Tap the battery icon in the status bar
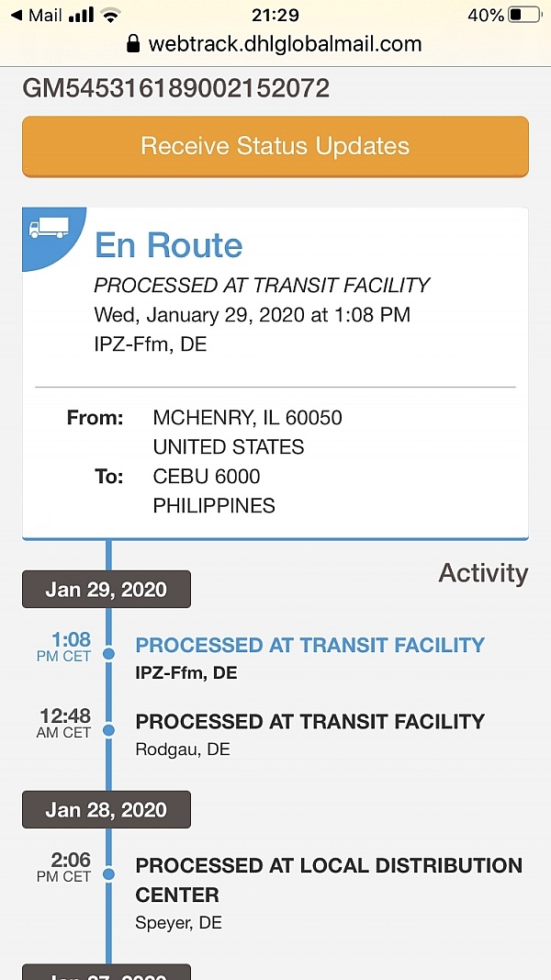551x980 pixels. point(524,15)
